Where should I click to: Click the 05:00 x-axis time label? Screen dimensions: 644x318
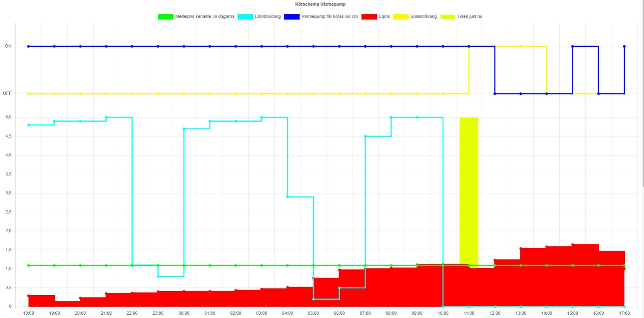pyautogui.click(x=314, y=313)
